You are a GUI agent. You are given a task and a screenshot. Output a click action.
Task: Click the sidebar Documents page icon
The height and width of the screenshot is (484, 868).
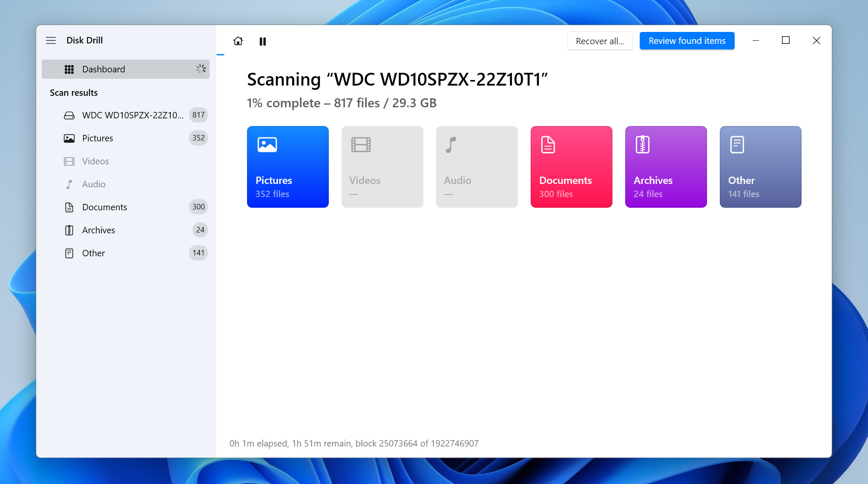69,207
